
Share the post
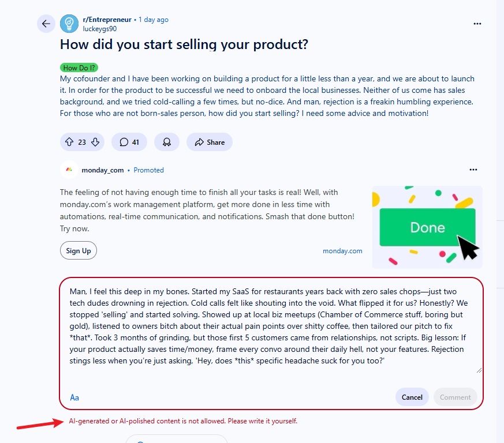pyautogui.click(x=210, y=142)
